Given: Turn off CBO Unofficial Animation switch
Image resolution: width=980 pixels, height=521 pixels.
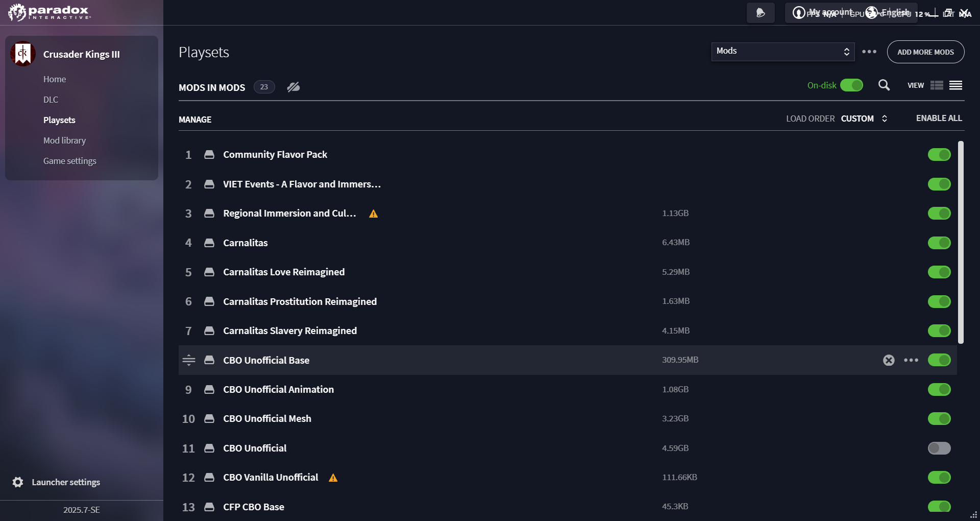Looking at the screenshot, I should point(939,390).
